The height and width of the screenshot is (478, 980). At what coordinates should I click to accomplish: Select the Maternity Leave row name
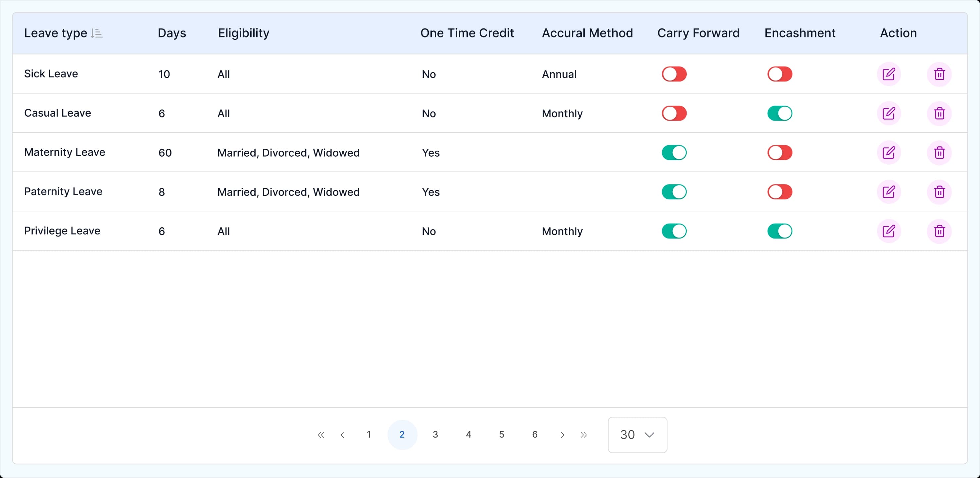click(65, 152)
